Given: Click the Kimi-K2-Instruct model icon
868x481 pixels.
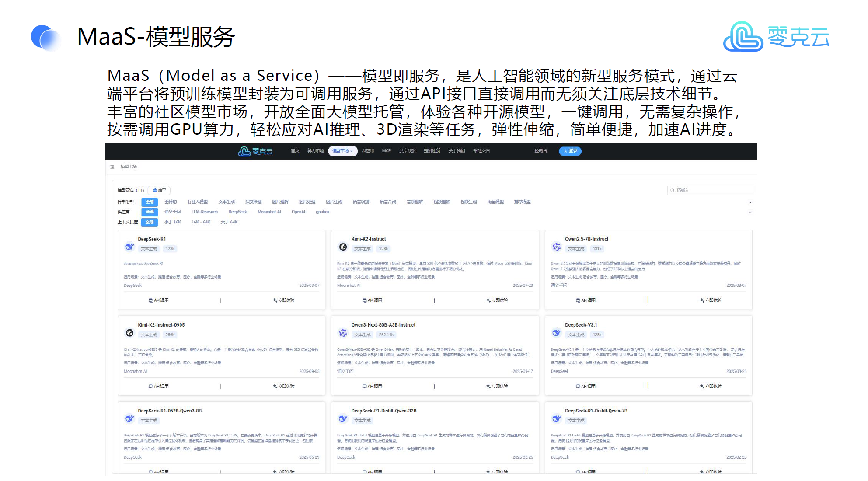Looking at the screenshot, I should pyautogui.click(x=343, y=247).
